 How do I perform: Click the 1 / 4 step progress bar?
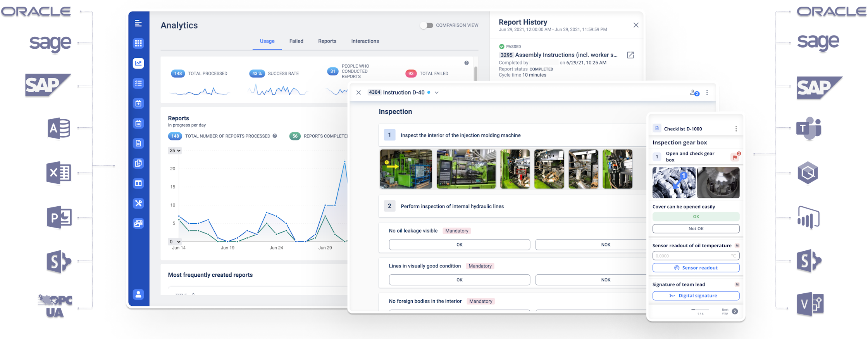tap(700, 310)
